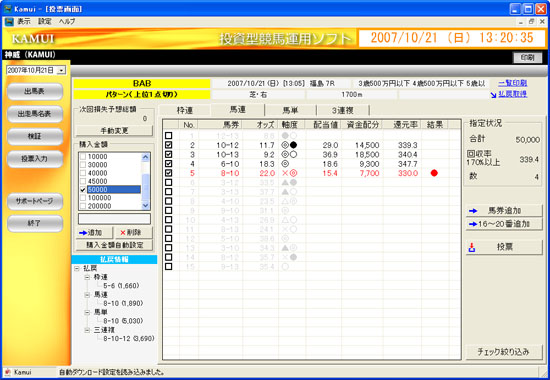This screenshot has width=550, height=380.
Task: Click the Kamui app icon beside the menu bar
Action: click(x=9, y=21)
